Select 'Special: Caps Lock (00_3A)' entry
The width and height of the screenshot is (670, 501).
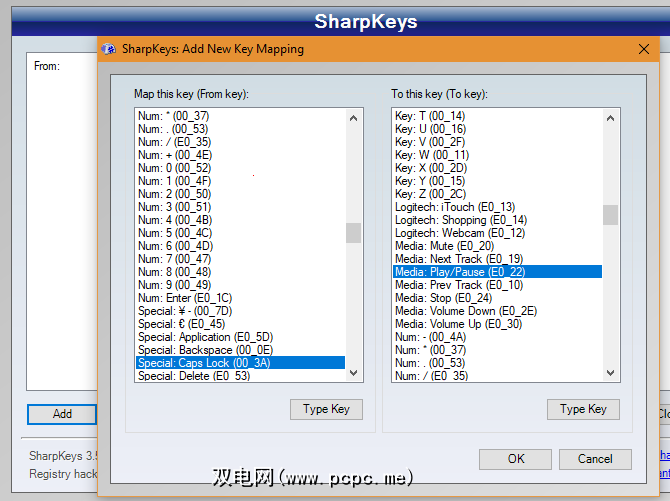pyautogui.click(x=240, y=362)
